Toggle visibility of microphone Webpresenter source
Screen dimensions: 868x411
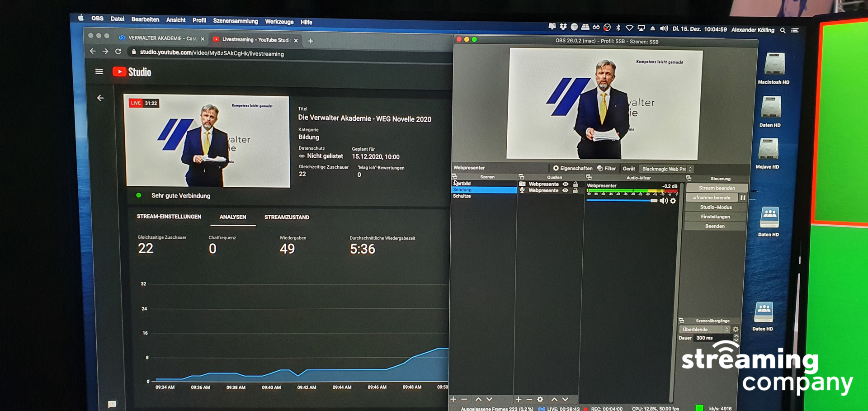pyautogui.click(x=565, y=190)
